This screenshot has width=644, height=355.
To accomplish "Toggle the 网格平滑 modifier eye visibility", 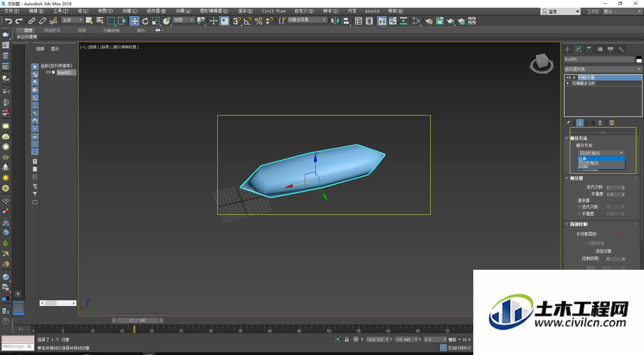I will pyautogui.click(x=569, y=78).
